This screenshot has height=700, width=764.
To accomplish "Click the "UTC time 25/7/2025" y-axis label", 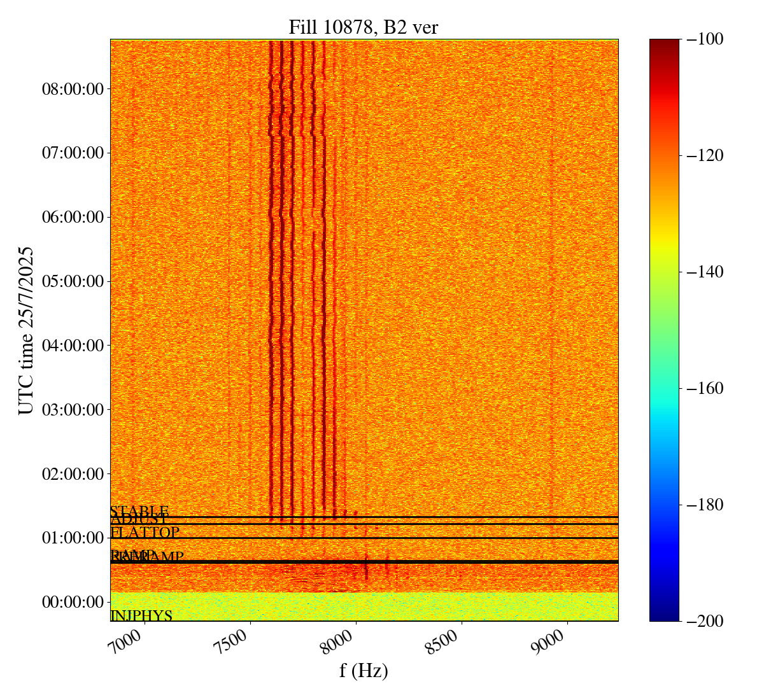I will tap(26, 330).
